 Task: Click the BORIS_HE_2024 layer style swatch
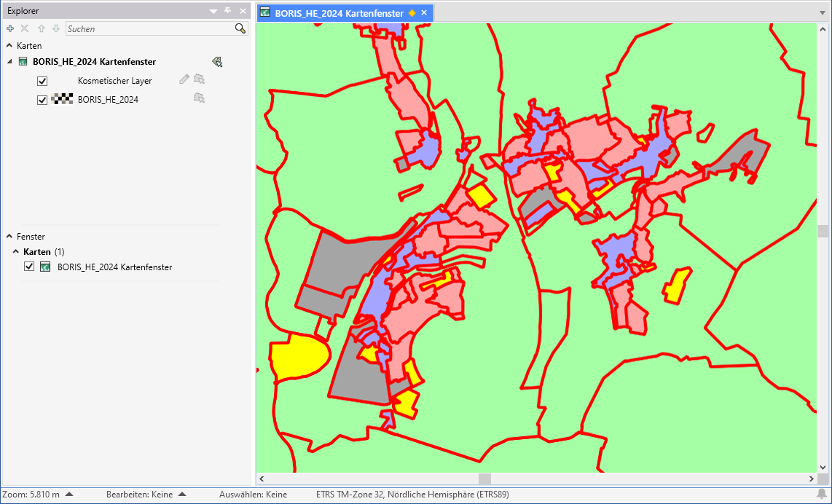coord(63,100)
